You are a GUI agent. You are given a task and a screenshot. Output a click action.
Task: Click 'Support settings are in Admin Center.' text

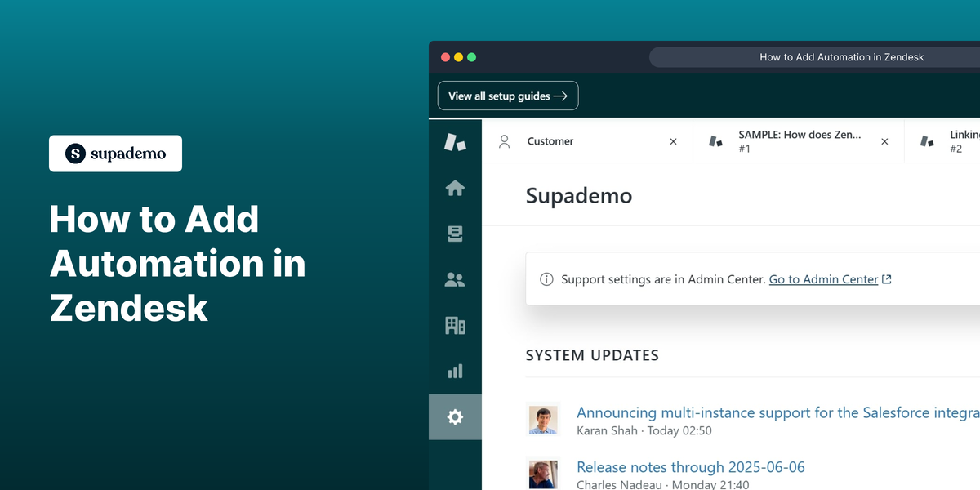pos(664,279)
